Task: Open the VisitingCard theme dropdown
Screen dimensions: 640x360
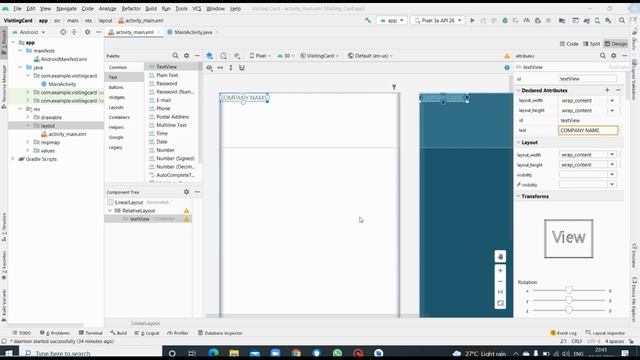Action: (x=320, y=56)
